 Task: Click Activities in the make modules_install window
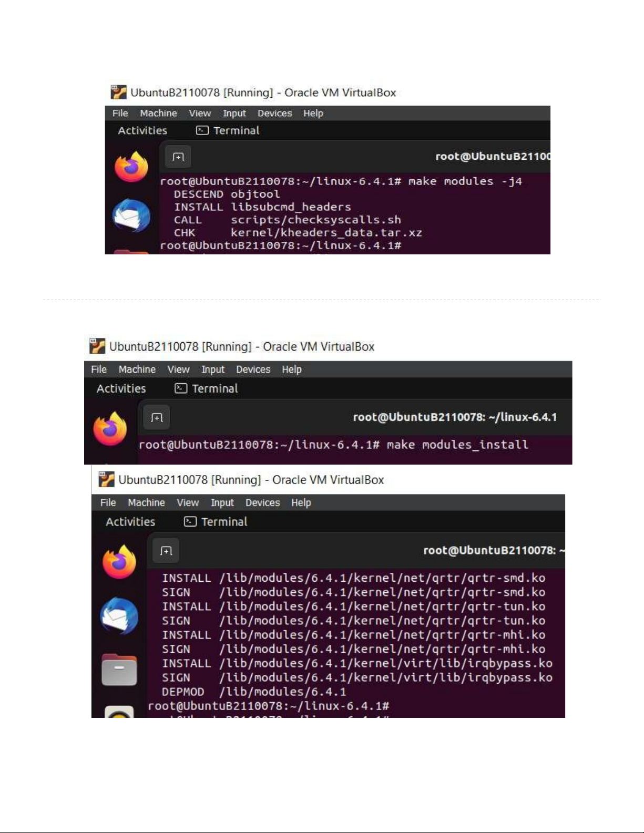[x=121, y=389]
